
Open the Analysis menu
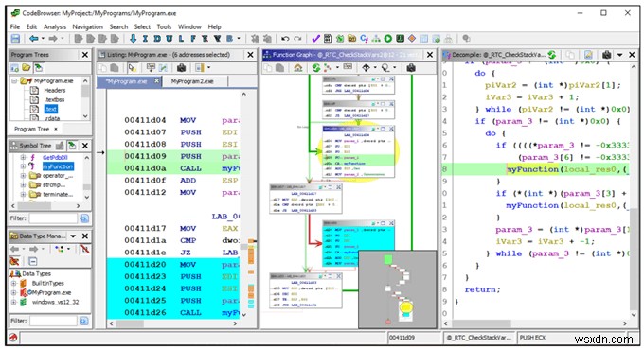click(55, 26)
